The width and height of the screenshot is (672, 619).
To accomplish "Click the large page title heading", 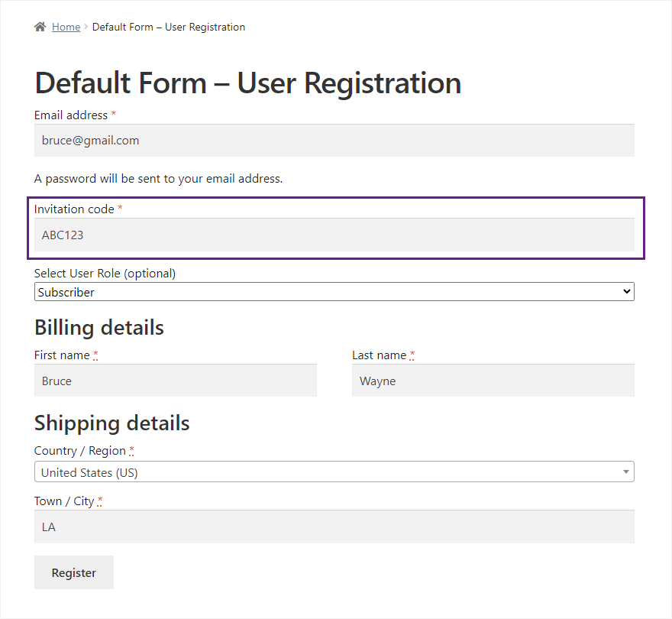I will pyautogui.click(x=248, y=83).
